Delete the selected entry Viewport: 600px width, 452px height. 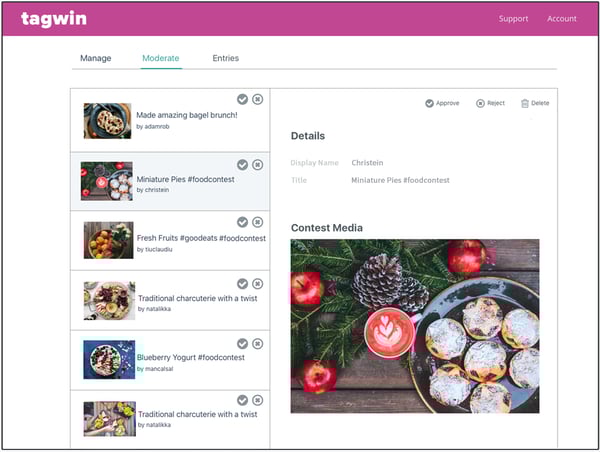[535, 103]
